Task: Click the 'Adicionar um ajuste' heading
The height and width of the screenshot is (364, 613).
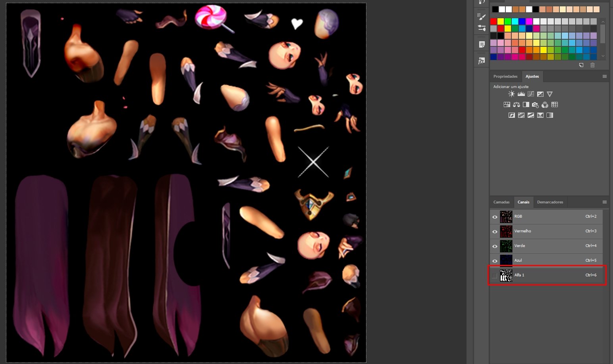Action: pyautogui.click(x=511, y=86)
